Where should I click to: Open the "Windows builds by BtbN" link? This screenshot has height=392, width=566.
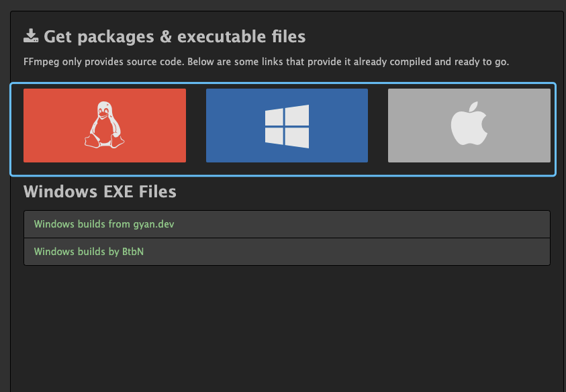89,252
